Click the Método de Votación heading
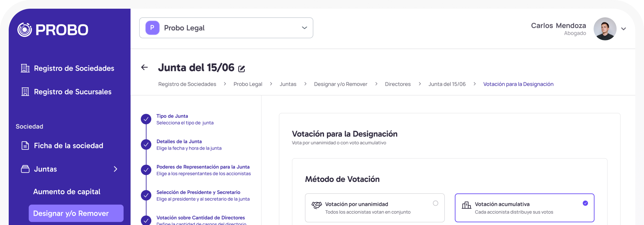 (342, 179)
